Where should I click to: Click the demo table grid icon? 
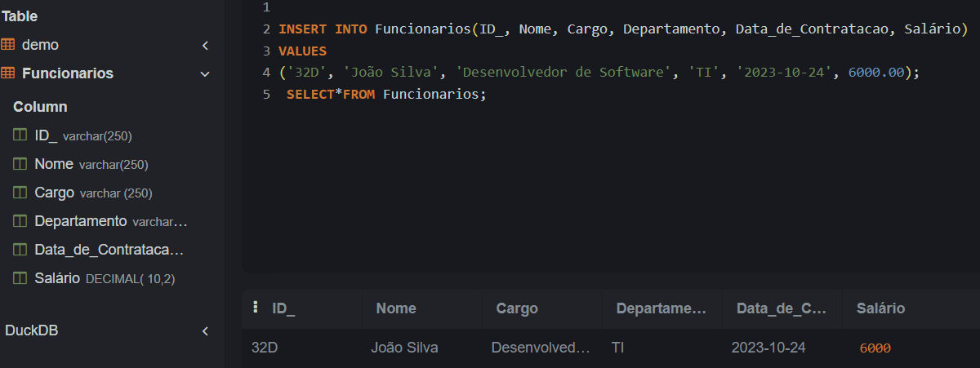click(7, 45)
